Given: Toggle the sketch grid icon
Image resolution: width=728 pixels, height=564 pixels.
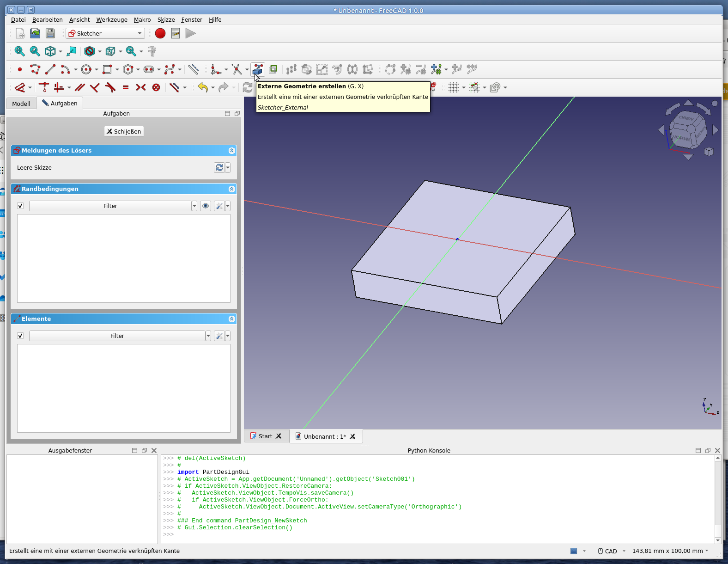Looking at the screenshot, I should [x=454, y=87].
